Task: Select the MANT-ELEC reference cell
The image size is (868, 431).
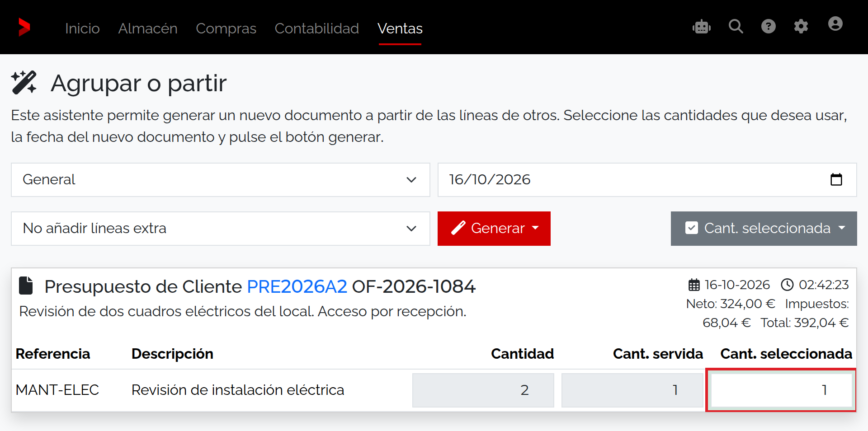Action: (57, 390)
